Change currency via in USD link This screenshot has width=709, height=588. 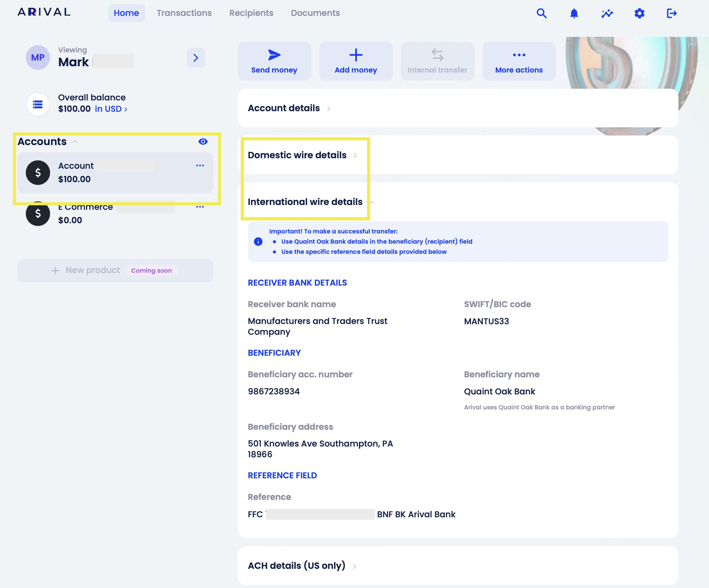tap(111, 109)
